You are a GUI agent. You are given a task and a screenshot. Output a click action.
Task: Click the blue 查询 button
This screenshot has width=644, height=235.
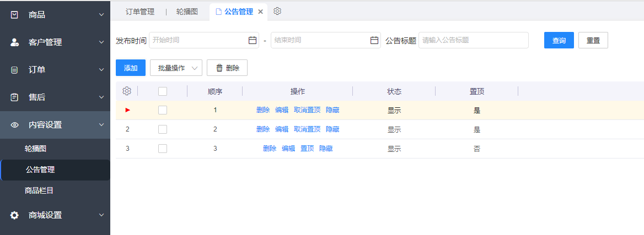(559, 40)
